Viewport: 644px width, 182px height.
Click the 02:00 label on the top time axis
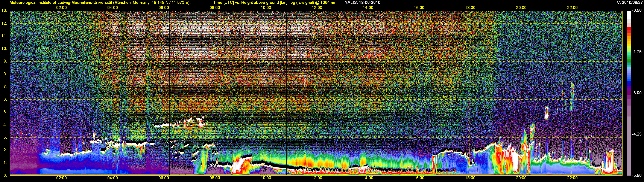point(61,8)
